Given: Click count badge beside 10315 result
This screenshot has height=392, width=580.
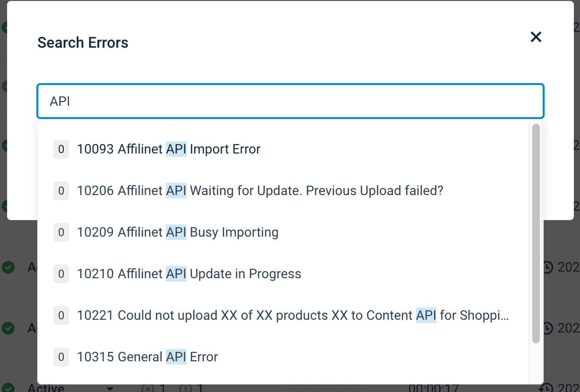Looking at the screenshot, I should [61, 357].
